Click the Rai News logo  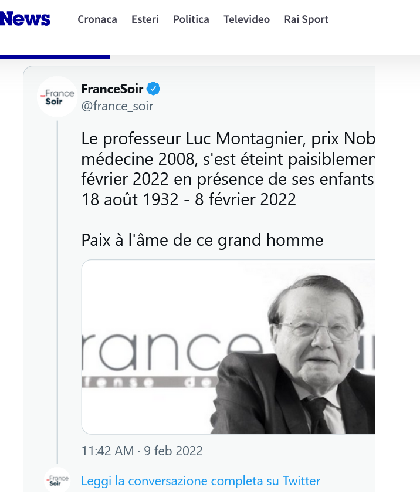click(x=25, y=19)
